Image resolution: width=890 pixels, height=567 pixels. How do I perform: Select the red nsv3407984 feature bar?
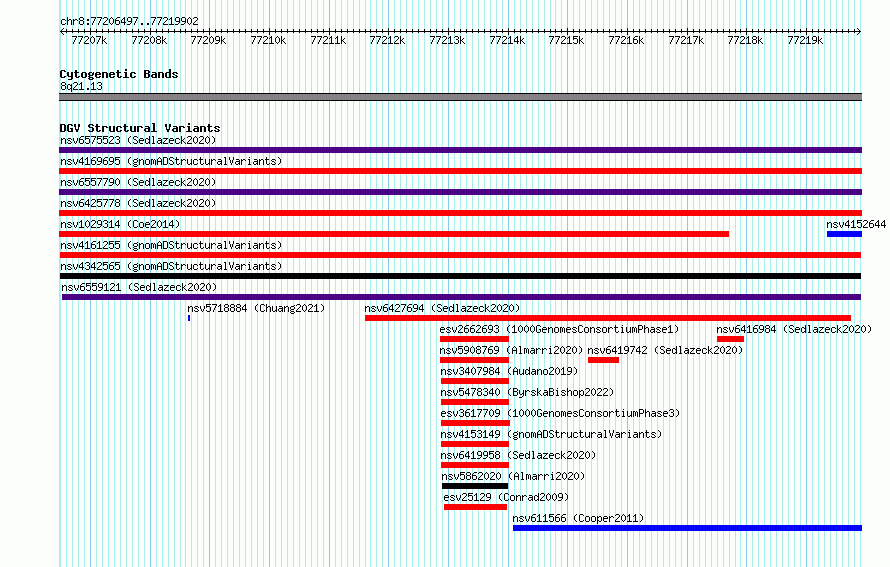pos(475,381)
